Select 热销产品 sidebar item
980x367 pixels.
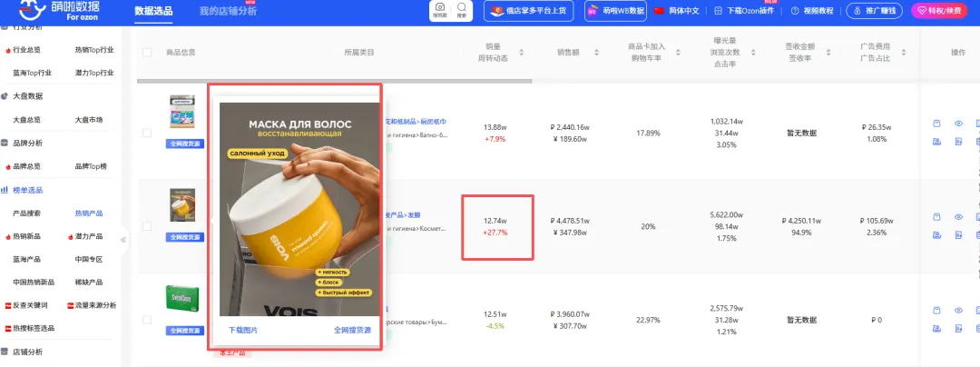pyautogui.click(x=88, y=213)
